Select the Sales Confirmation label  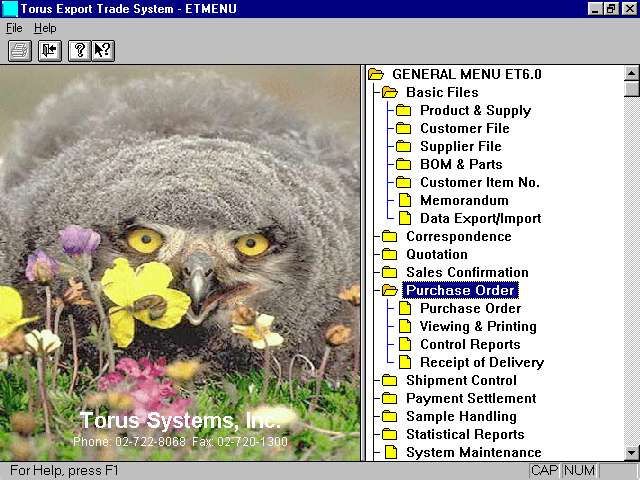click(x=467, y=272)
